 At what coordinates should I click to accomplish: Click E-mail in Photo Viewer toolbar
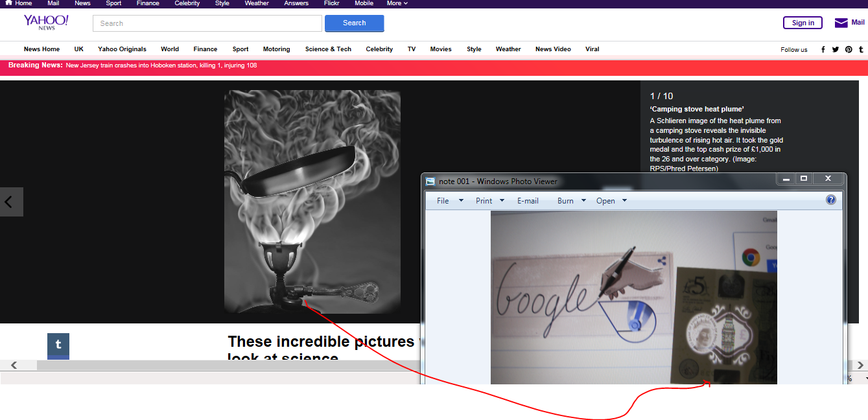pos(528,201)
